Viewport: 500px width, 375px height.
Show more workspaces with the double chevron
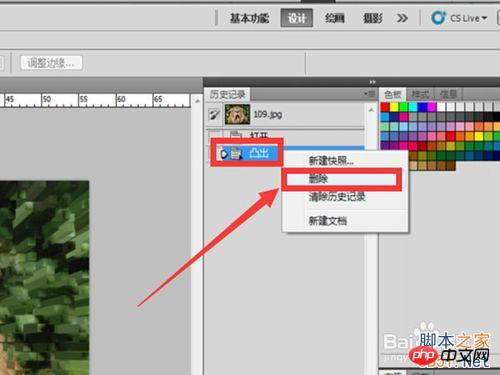coord(402,18)
